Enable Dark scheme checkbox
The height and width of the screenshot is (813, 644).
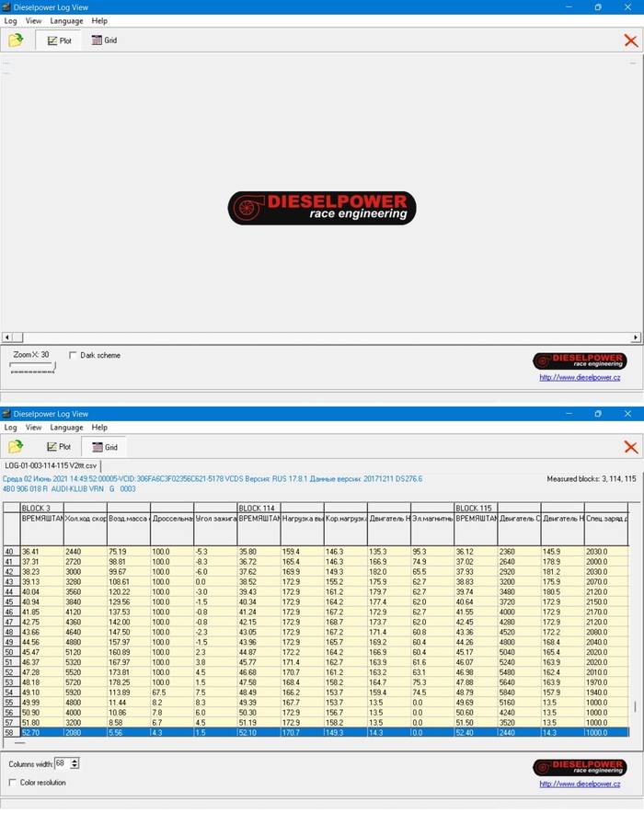coord(73,355)
